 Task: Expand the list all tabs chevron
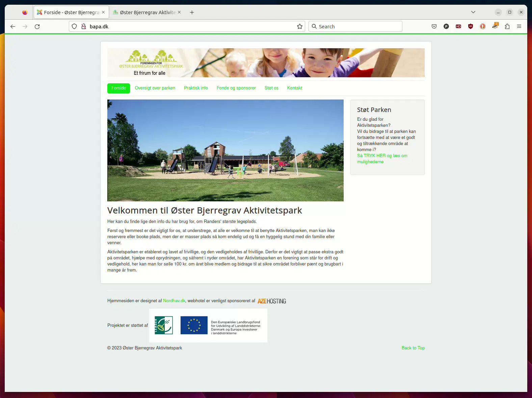[473, 12]
